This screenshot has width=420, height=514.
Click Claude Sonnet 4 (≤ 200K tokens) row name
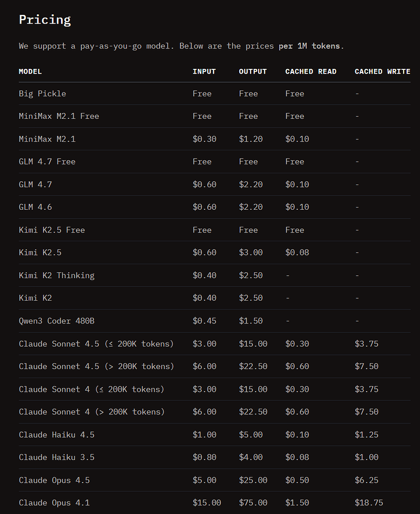[x=91, y=390]
